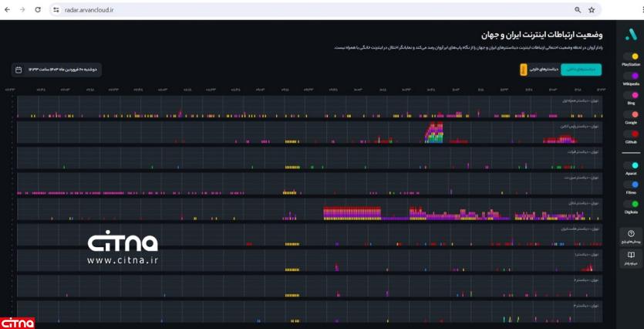
Task: Open the help question mark icon
Action: pyautogui.click(x=631, y=233)
